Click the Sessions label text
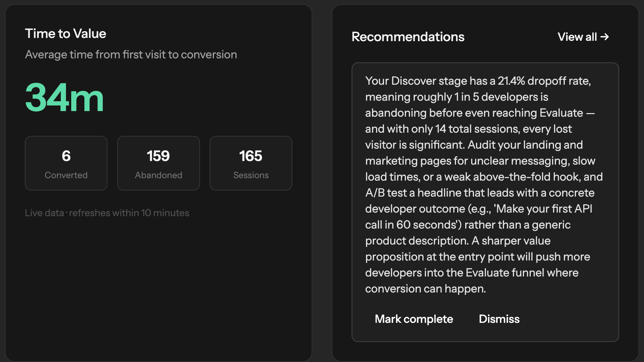 (x=251, y=175)
